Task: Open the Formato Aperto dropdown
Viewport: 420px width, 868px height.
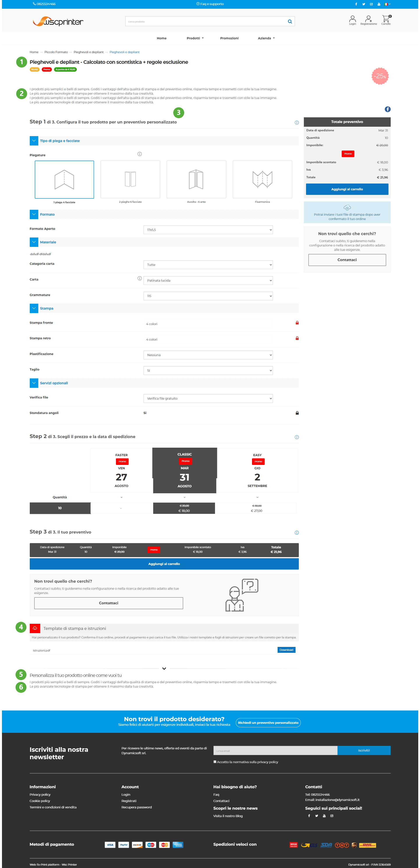Action: coord(208,230)
